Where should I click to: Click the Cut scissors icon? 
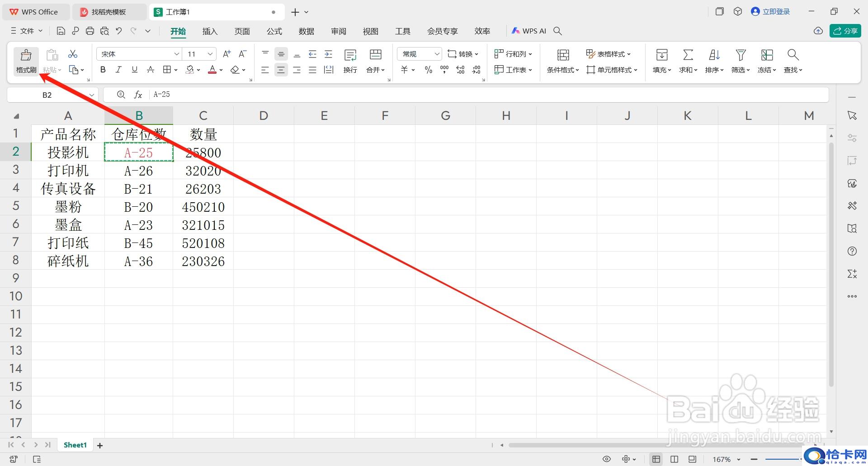click(x=73, y=54)
